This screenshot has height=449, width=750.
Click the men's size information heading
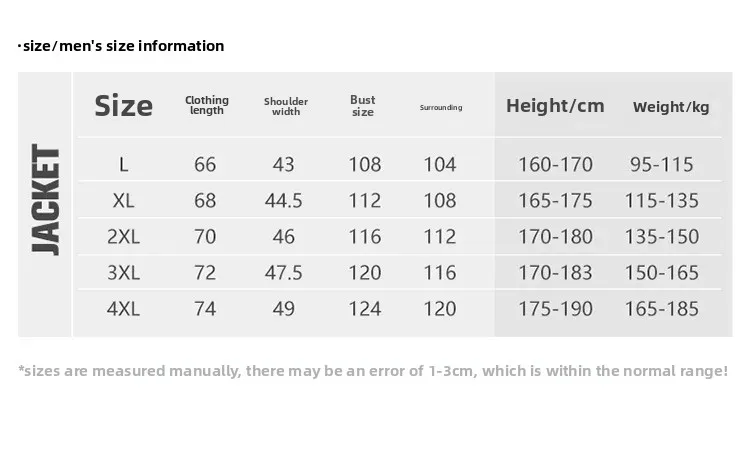tap(121, 46)
